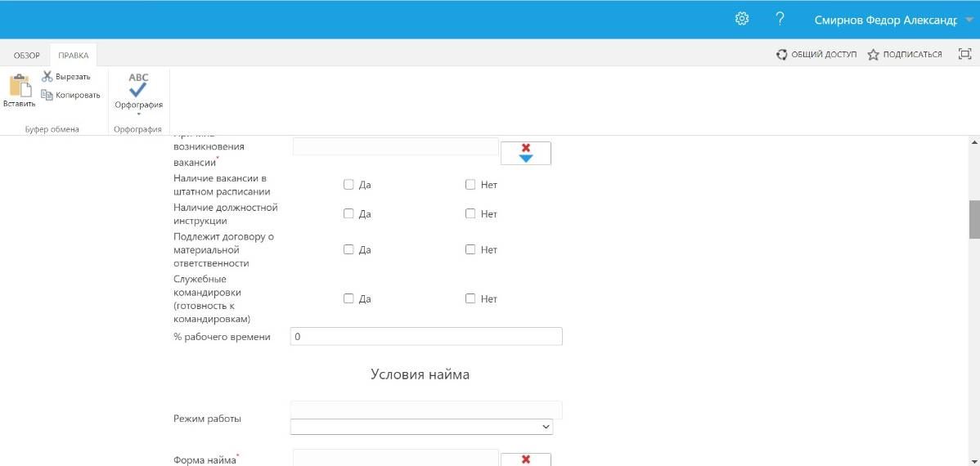Viewport: 980px width, 466px height.
Task: Check Нет for договор о материальной ответственности
Action: (x=470, y=250)
